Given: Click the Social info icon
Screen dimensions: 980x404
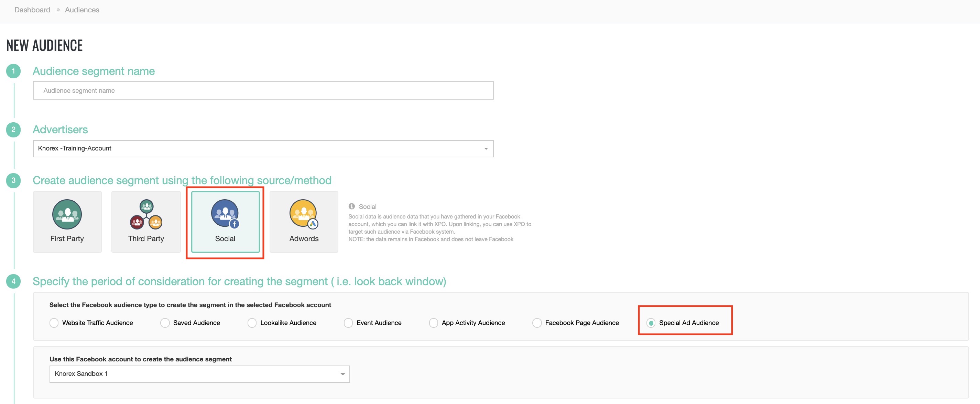Looking at the screenshot, I should (351, 206).
